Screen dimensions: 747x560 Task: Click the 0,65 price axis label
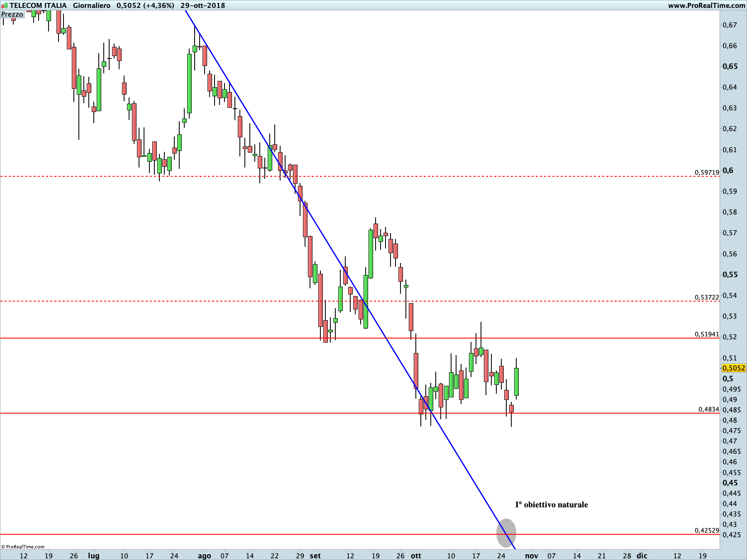click(x=730, y=66)
